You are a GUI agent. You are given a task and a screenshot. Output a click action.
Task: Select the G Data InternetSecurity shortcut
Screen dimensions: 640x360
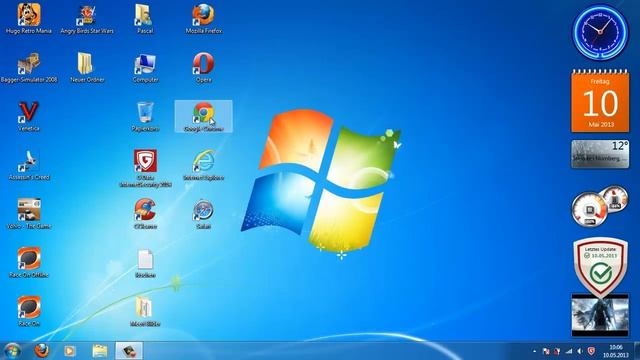[x=145, y=168]
